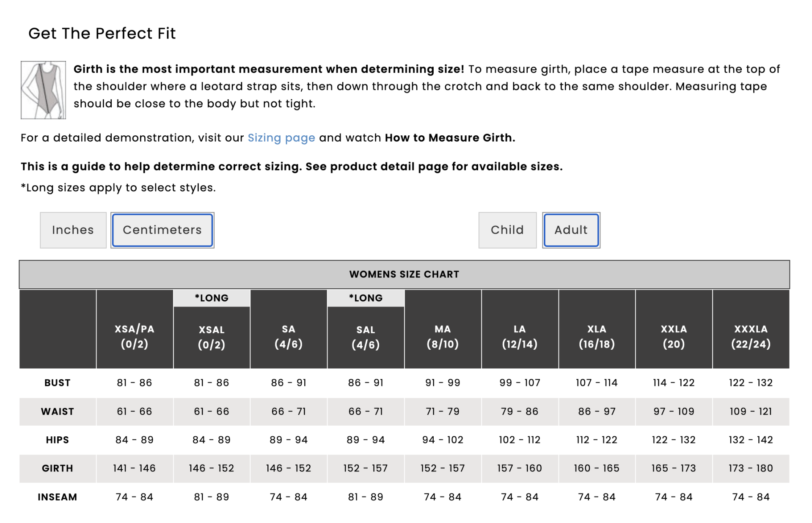Select the Adult size chart button

pos(571,230)
